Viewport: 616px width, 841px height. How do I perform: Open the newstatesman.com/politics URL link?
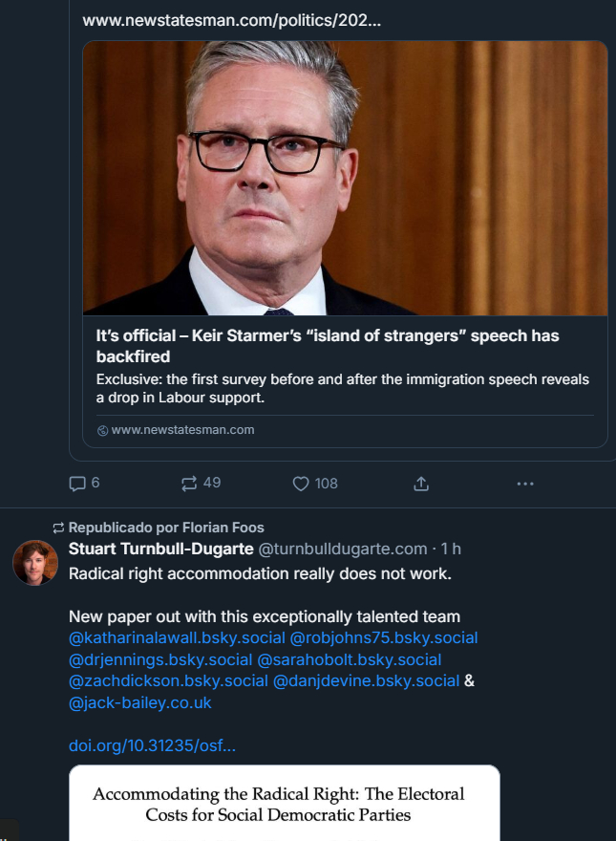[x=231, y=20]
